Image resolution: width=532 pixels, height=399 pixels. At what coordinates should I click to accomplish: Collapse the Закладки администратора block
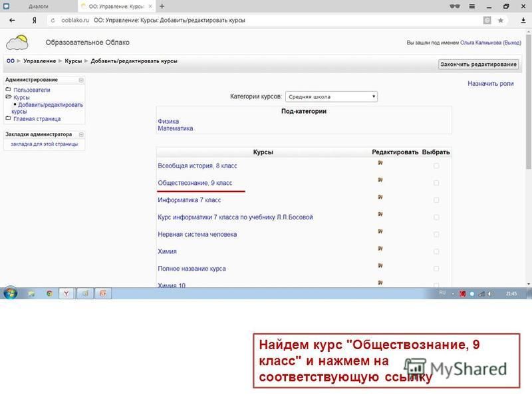[81, 135]
